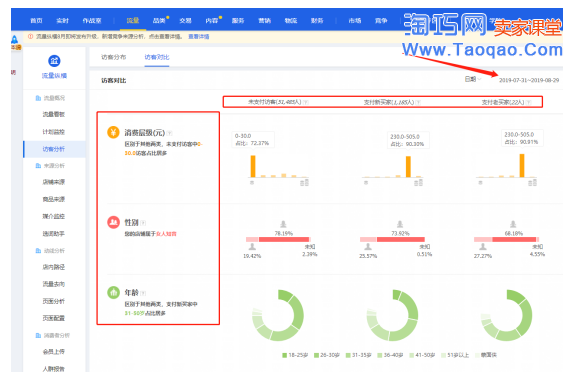Open 选词助手 in sidebar
Image resolution: width=570 pixels, height=383 pixels.
pyautogui.click(x=54, y=234)
